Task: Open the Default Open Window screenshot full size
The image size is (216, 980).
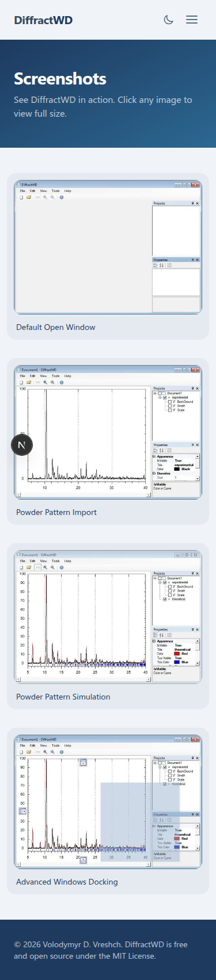Action: pyautogui.click(x=108, y=247)
